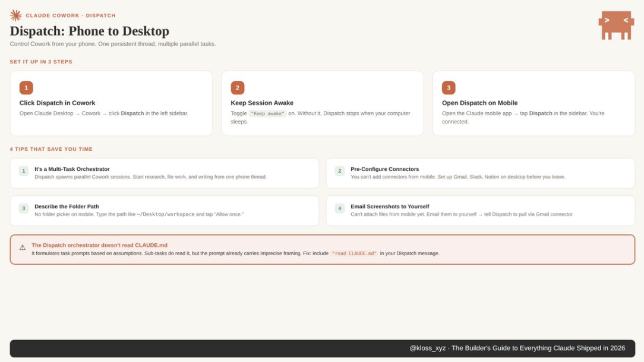
Task: Open the Click Dispatch in Cowork card
Action: 111,103
